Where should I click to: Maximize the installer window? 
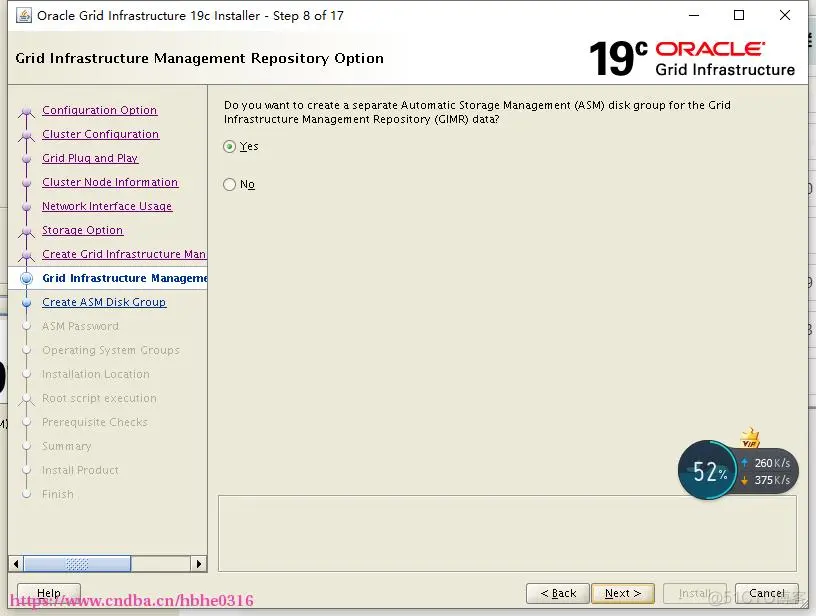(x=739, y=15)
